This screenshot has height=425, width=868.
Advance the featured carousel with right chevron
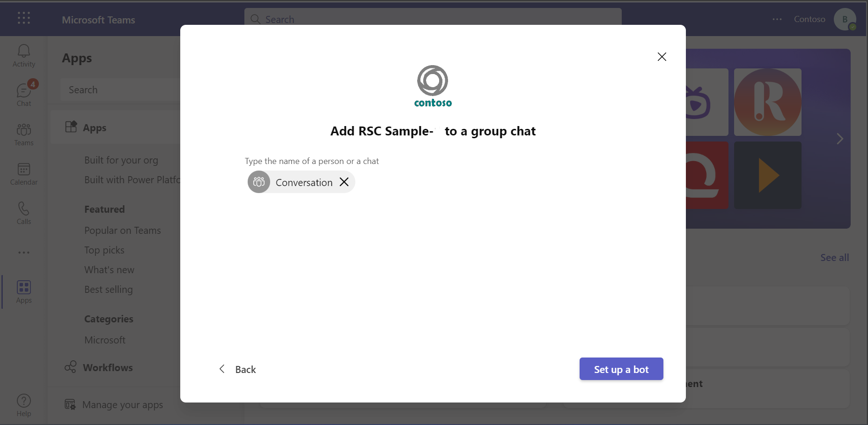(x=840, y=139)
